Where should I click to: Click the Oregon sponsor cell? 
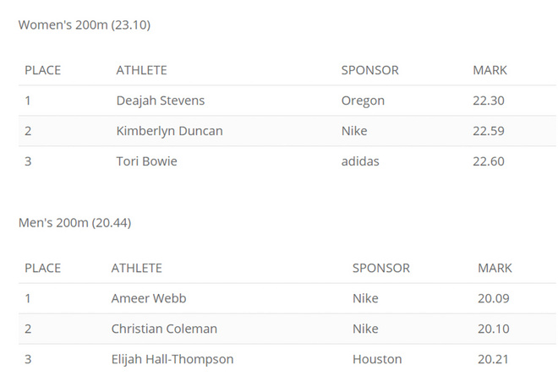coord(363,101)
